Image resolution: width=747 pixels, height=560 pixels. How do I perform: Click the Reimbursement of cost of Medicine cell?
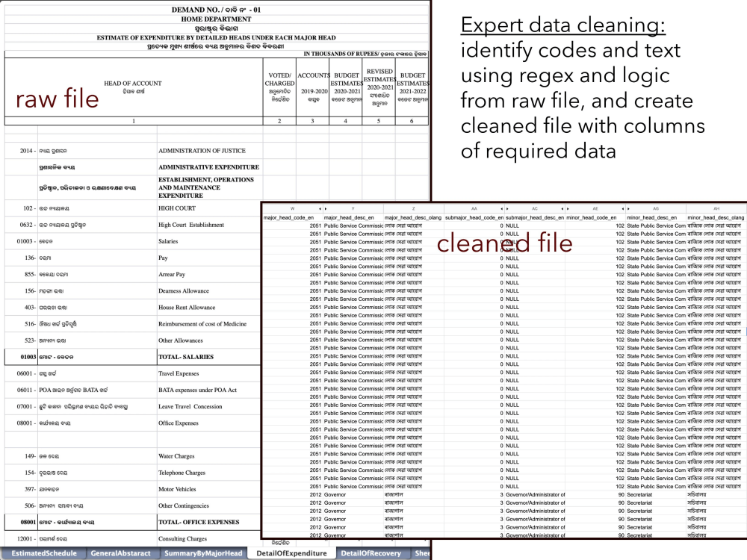tap(210, 324)
